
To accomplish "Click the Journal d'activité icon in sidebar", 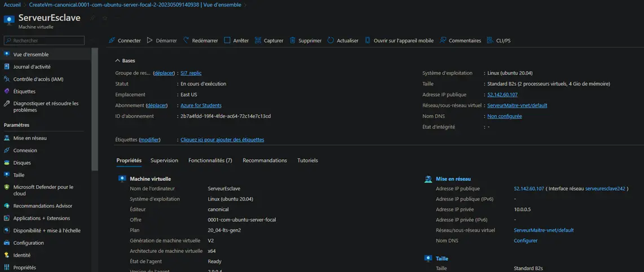I will click(7, 67).
